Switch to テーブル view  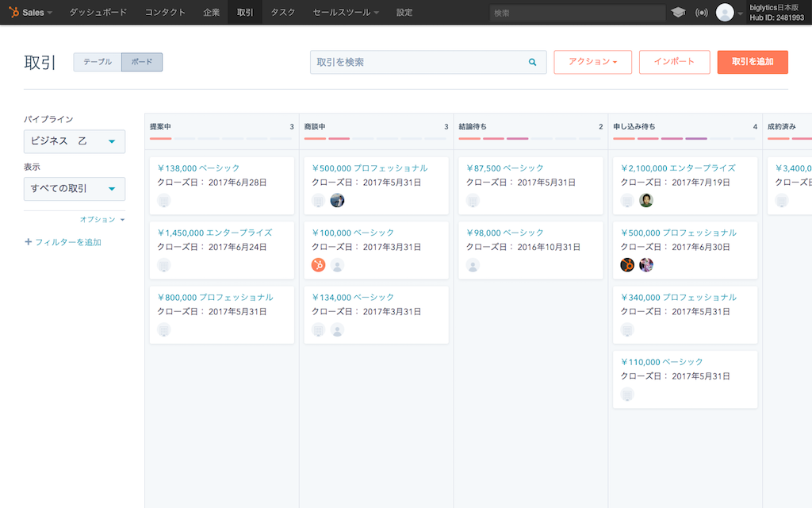point(98,62)
